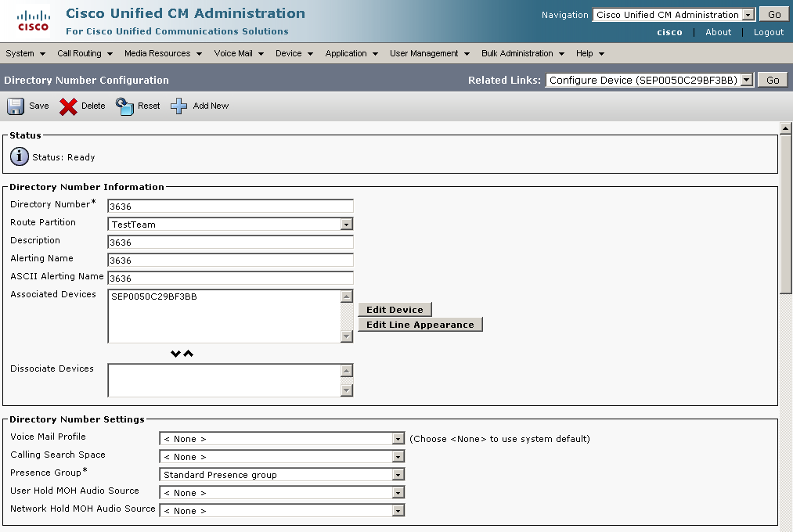
Task: Open the Related Links dropdown
Action: [x=746, y=80]
